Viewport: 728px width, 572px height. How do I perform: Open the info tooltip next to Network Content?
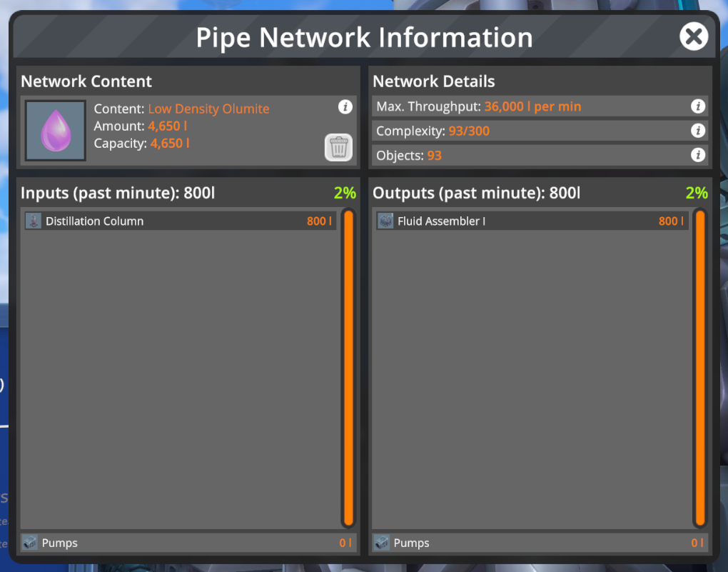click(x=345, y=106)
